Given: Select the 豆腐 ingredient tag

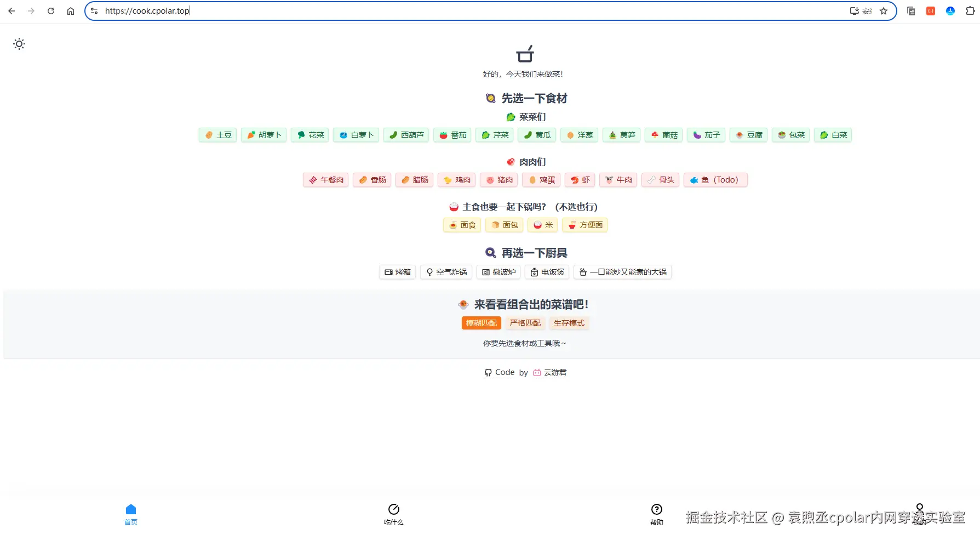Looking at the screenshot, I should click(x=749, y=135).
